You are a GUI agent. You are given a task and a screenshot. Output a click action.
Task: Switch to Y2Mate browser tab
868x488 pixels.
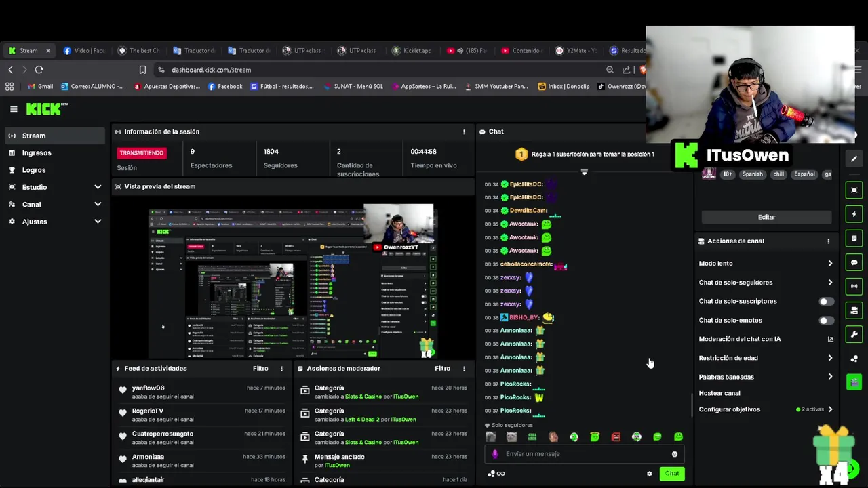(576, 51)
